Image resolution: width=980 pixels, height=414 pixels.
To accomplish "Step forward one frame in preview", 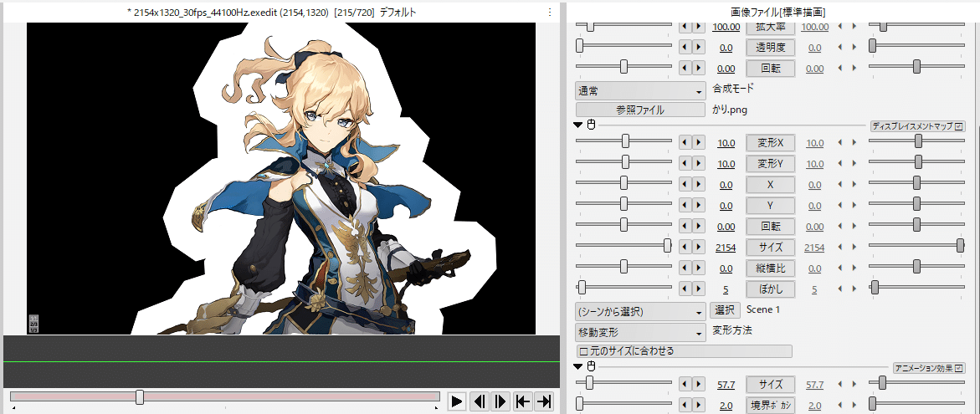I will tap(500, 401).
